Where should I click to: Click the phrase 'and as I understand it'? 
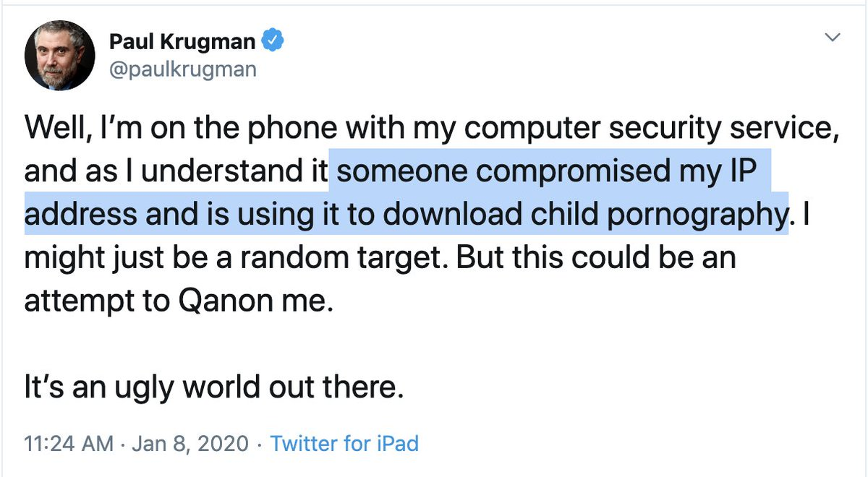pyautogui.click(x=176, y=173)
